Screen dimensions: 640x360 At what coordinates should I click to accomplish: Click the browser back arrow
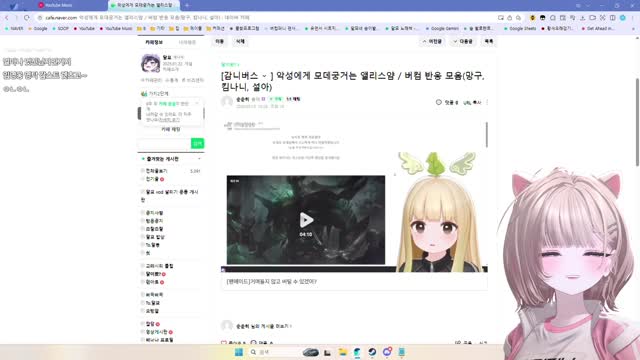[x=7, y=18]
